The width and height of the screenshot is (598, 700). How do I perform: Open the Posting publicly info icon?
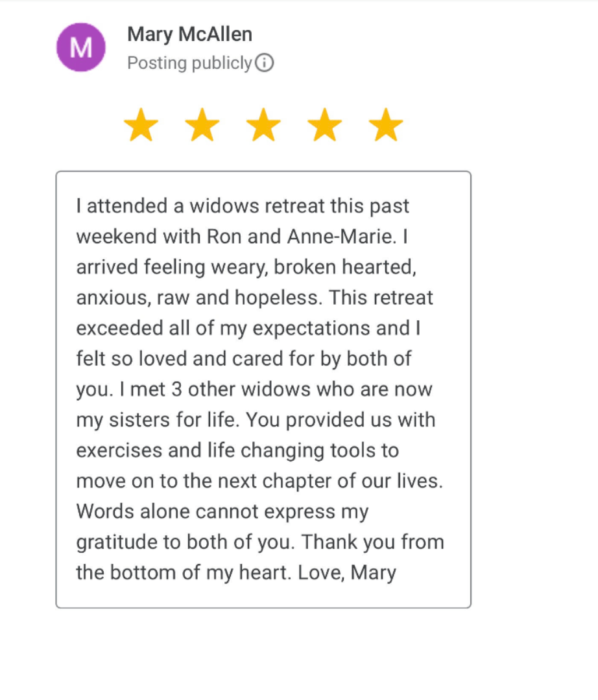[265, 64]
